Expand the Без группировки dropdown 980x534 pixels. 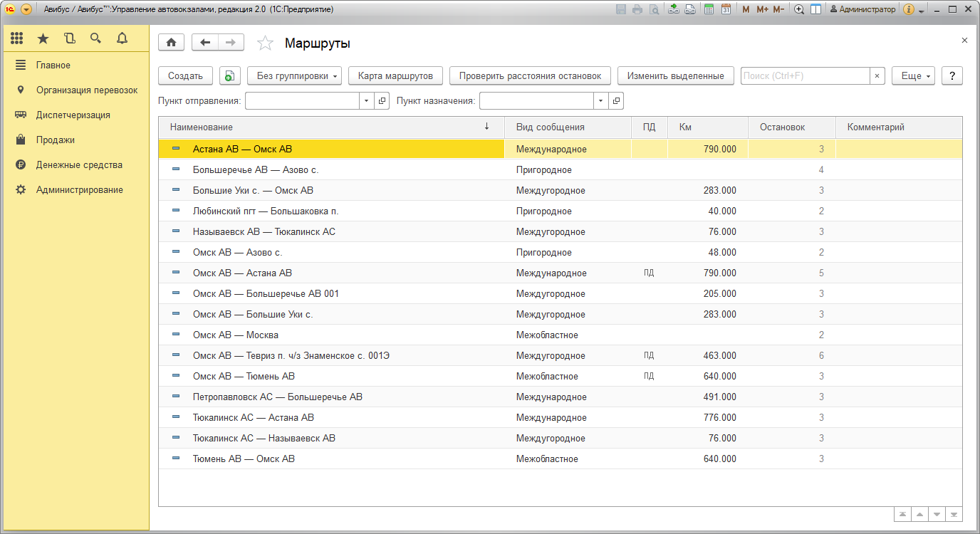coord(295,76)
